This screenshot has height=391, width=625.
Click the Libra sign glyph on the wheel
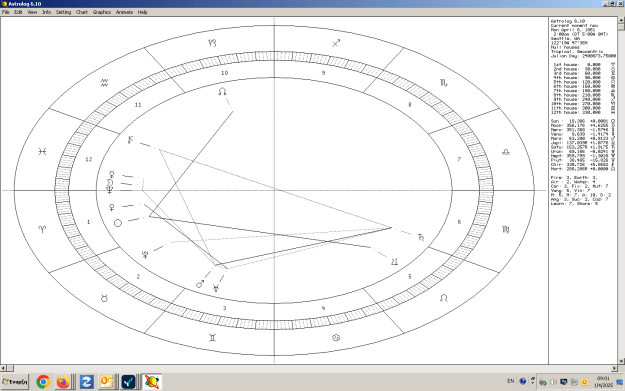tap(505, 152)
